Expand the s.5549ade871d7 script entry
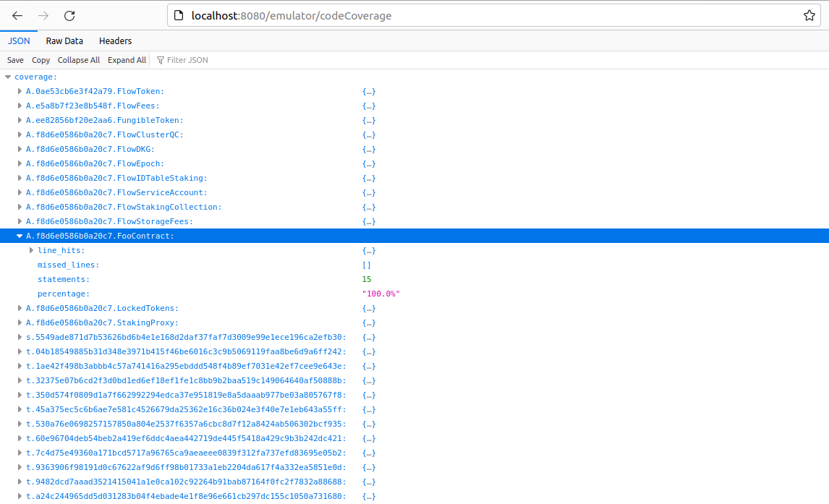829x504 pixels. 20,337
